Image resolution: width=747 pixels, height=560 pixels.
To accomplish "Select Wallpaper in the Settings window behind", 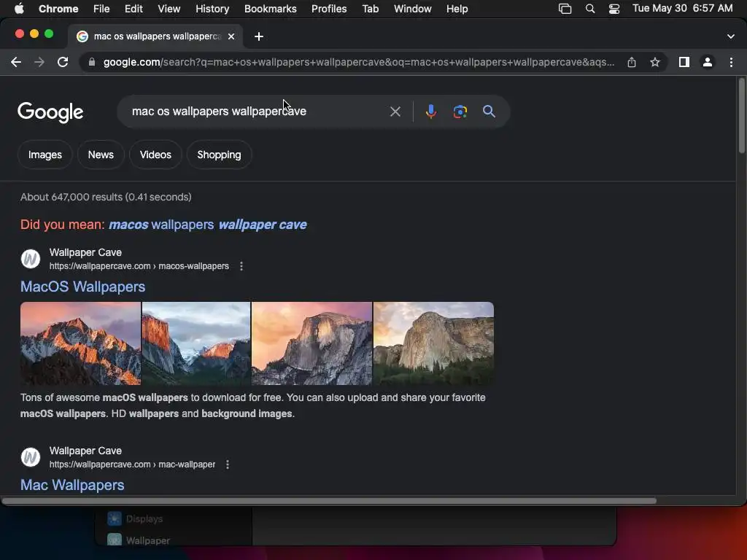I will [139, 540].
